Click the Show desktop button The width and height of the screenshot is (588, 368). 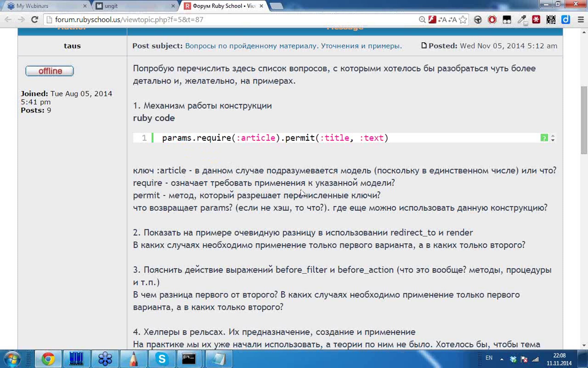coord(583,359)
